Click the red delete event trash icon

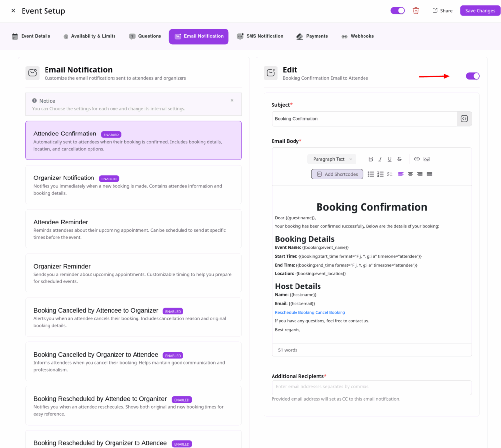click(x=416, y=11)
